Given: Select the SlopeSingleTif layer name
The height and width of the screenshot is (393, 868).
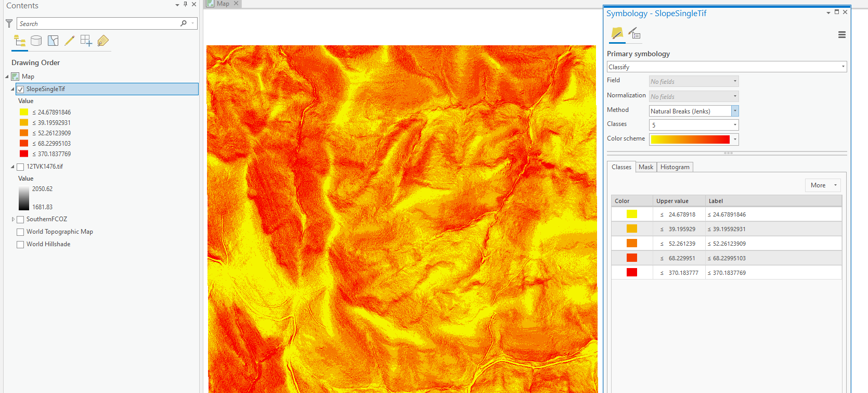Looking at the screenshot, I should click(x=46, y=89).
